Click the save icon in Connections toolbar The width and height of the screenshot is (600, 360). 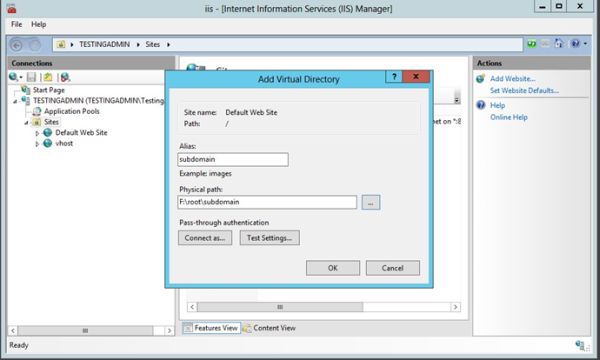point(31,77)
